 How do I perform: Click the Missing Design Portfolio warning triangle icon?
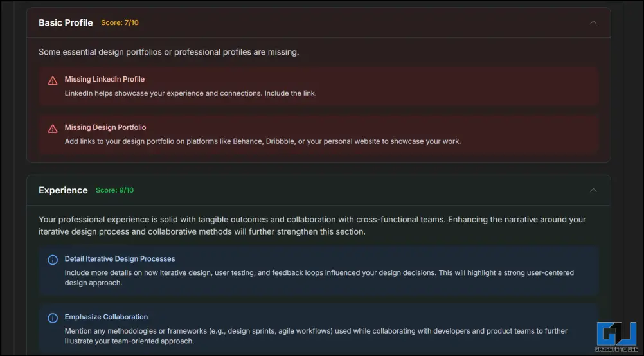click(x=53, y=129)
